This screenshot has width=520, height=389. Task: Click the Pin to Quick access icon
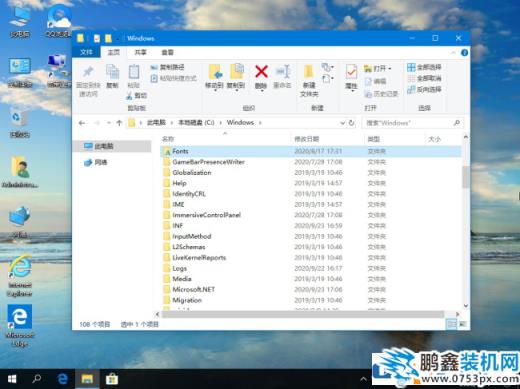click(88, 72)
